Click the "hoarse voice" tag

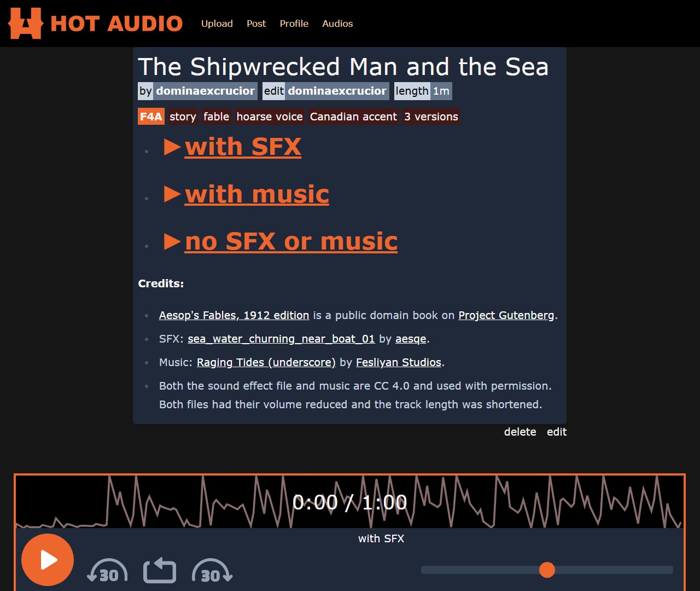coord(269,117)
